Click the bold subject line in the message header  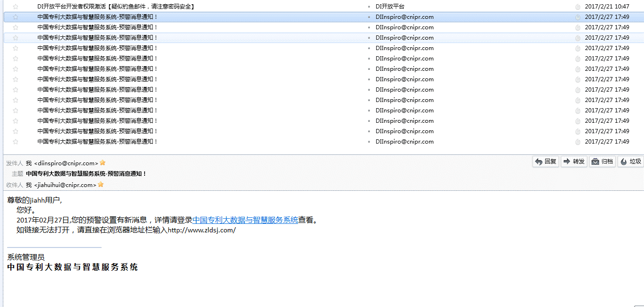[x=86, y=174]
